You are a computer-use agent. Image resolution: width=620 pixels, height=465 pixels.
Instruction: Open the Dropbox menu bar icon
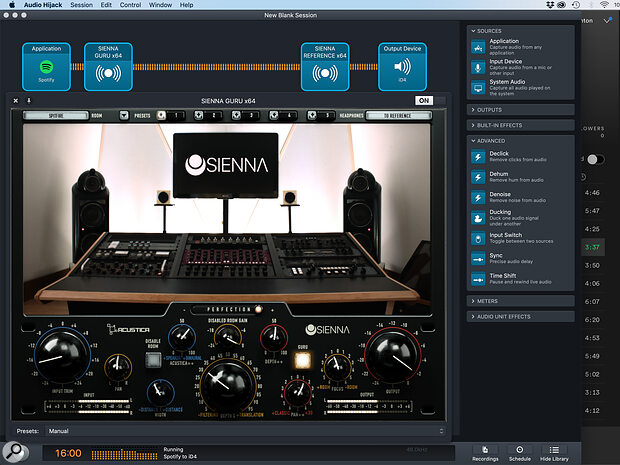[550, 5]
